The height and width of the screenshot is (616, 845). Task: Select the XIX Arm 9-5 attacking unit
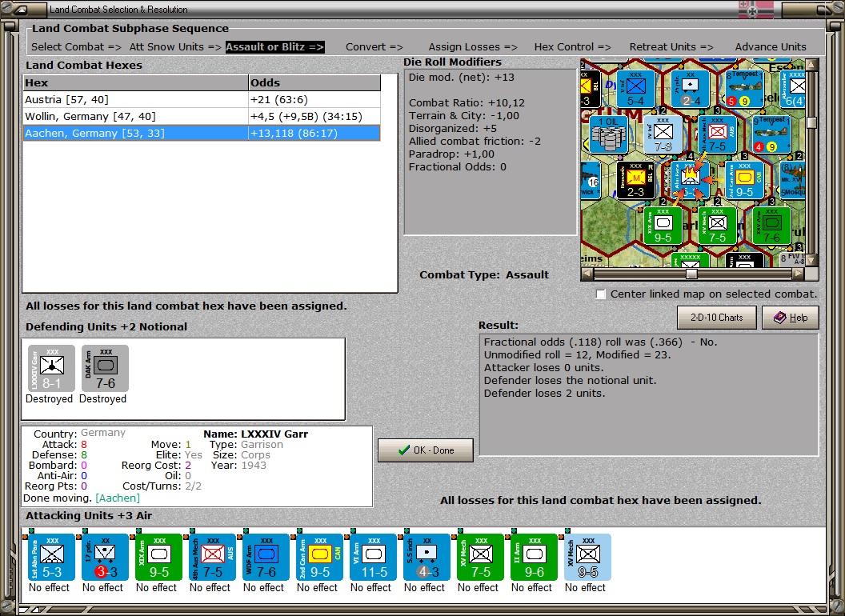[159, 558]
